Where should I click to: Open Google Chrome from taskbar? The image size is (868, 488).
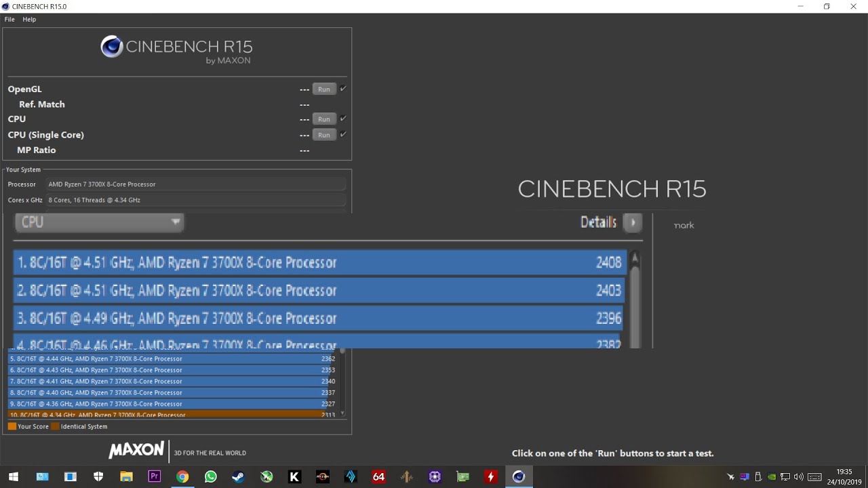[x=182, y=476]
